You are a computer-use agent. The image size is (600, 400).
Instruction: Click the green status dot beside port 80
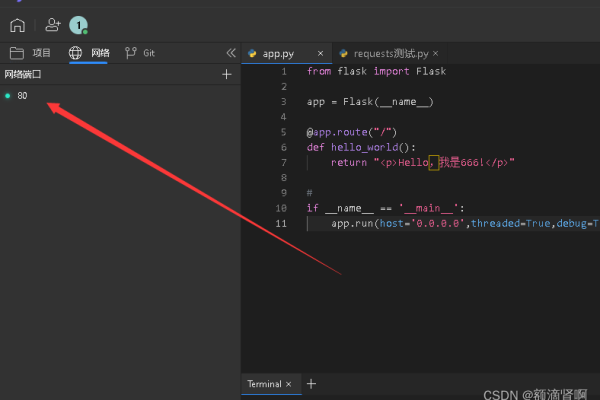8,96
